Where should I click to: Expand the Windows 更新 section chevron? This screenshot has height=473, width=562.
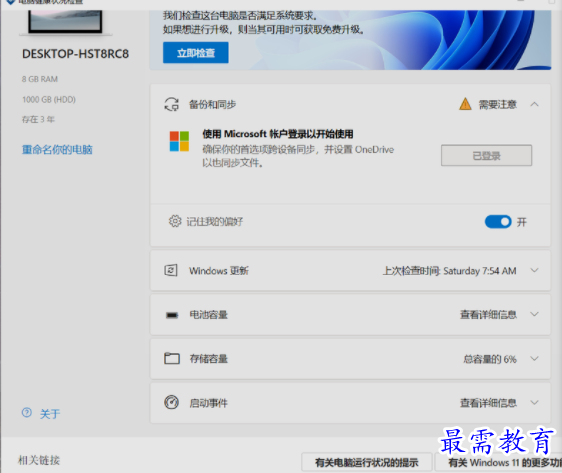tap(534, 270)
